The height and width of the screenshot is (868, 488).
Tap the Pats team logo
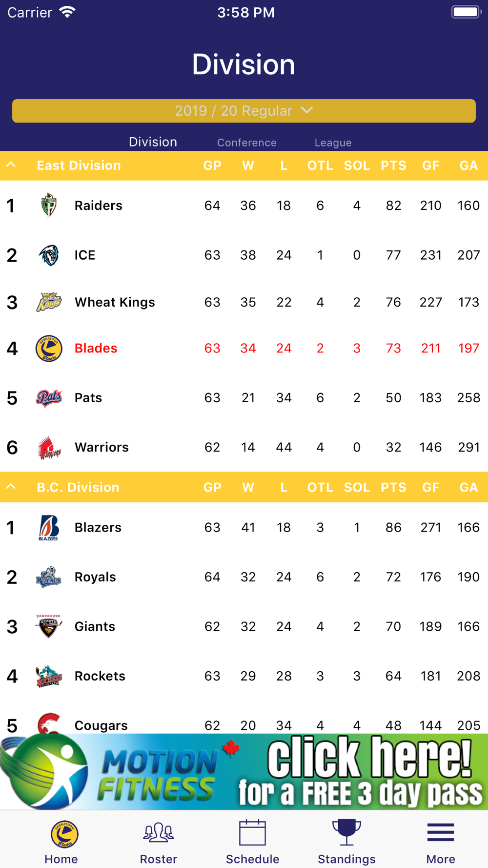click(49, 398)
